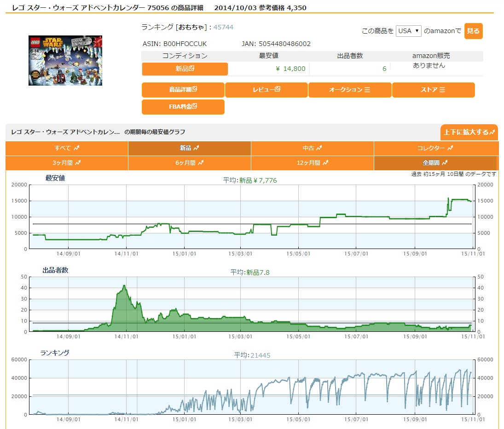Viewport: 504px width, 429px height.
Task: Click 平均:新品7.8 average sellers label
Action: (x=250, y=272)
